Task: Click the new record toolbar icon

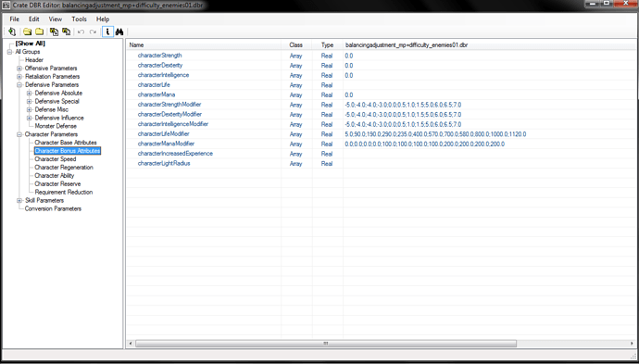Action: point(12,31)
